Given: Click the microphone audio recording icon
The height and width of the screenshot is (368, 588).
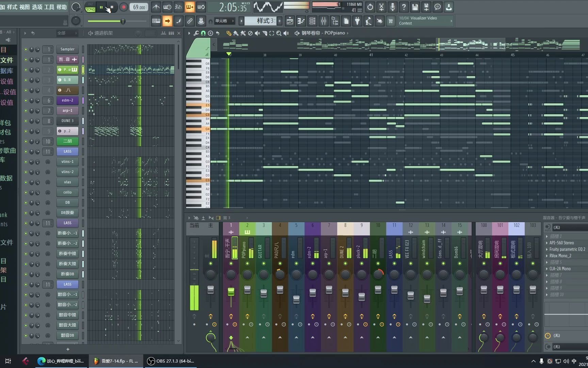Looking at the screenshot, I should 393,7.
